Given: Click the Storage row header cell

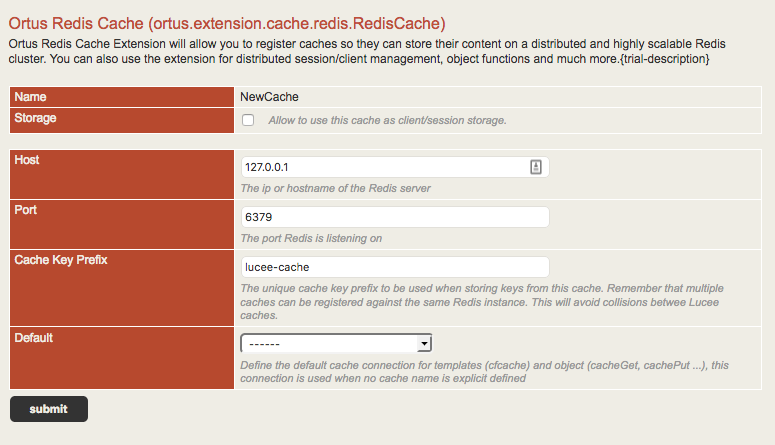Looking at the screenshot, I should [121, 121].
